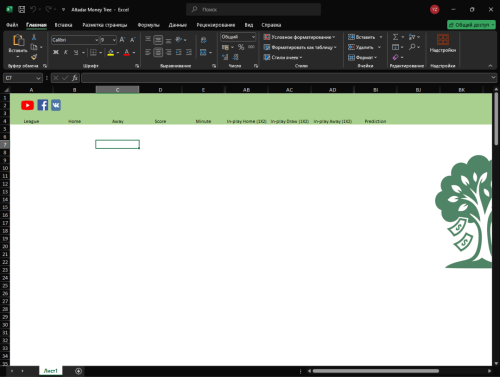The image size is (500, 377).
Task: Open the Формулы ribbon tab
Action: coord(148,25)
